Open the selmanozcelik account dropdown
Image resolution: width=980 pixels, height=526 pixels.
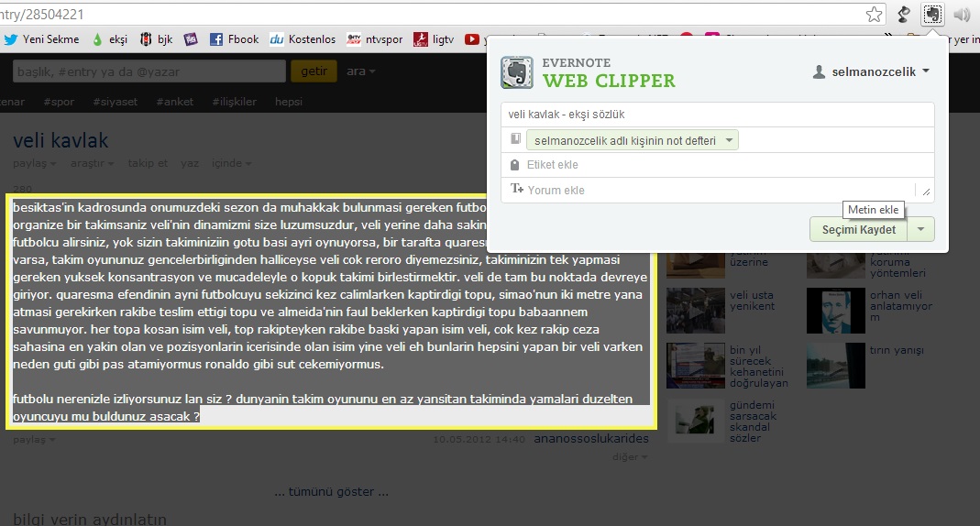[x=871, y=71]
